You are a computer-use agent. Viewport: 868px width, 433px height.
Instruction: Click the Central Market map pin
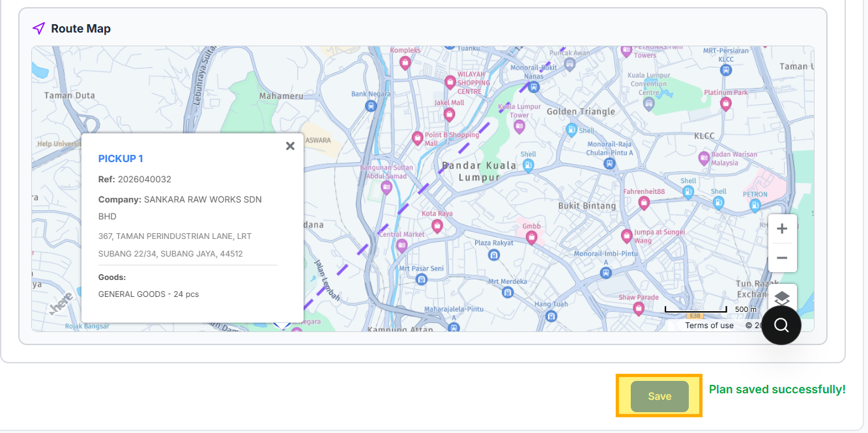point(402,246)
